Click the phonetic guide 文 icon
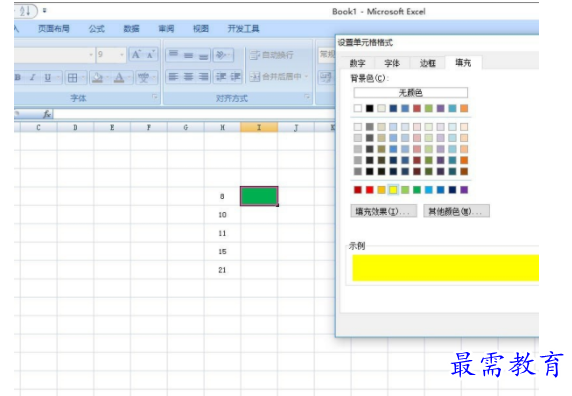Screen dimensions: 572x396 point(143,77)
